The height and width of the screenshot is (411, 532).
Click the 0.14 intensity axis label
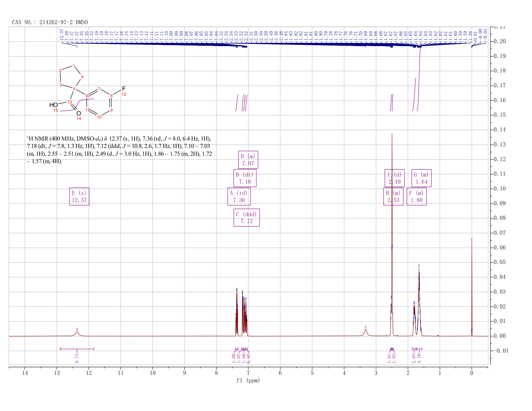(x=499, y=130)
